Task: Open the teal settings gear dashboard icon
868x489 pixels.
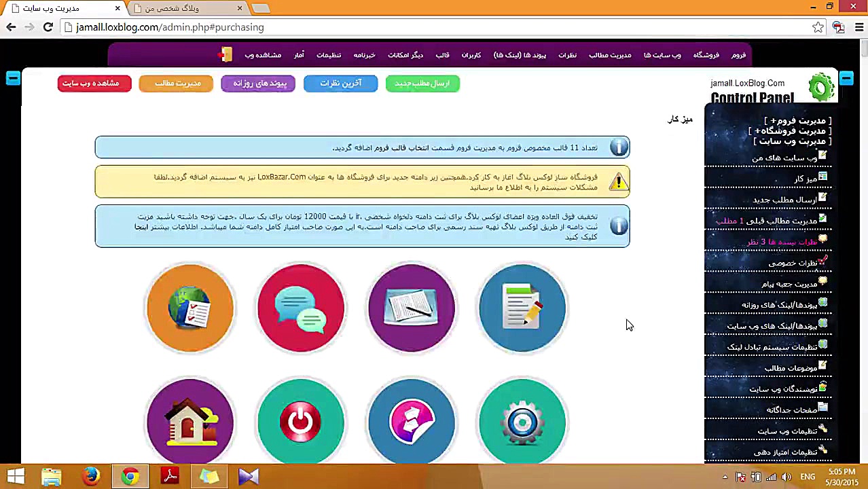Action: coord(522,420)
